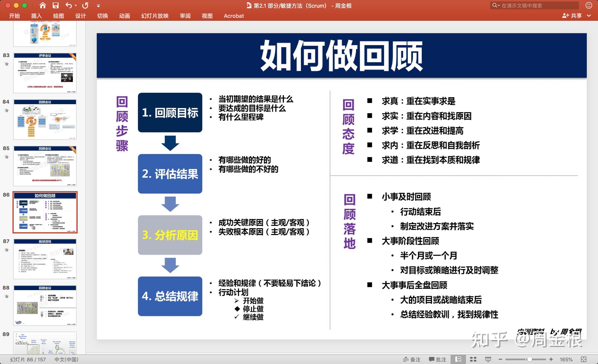This screenshot has height=364, width=598.
Task: Select arrow between 回顾目标 and 评估结果
Action: click(x=170, y=143)
